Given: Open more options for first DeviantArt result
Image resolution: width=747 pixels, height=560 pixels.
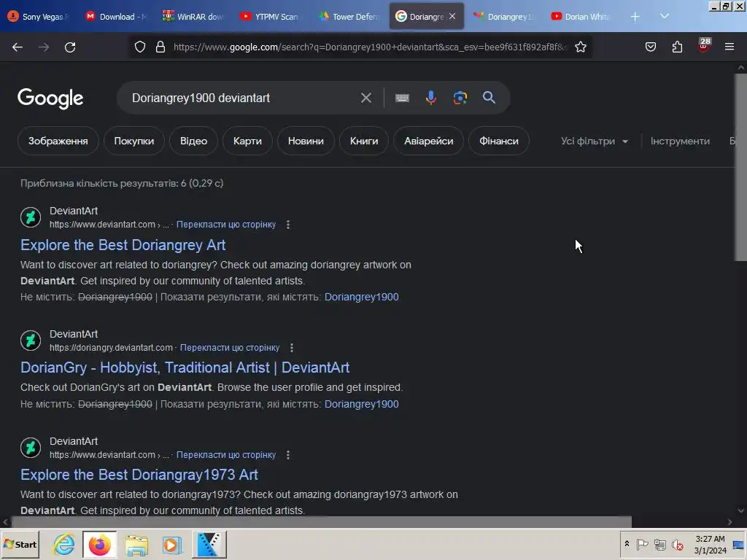Looking at the screenshot, I should 287,225.
